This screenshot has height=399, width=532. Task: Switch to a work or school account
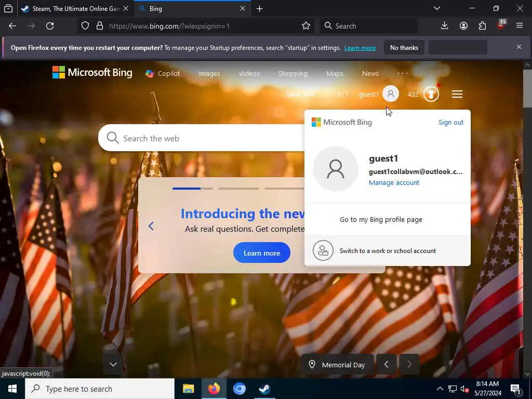pyautogui.click(x=388, y=250)
